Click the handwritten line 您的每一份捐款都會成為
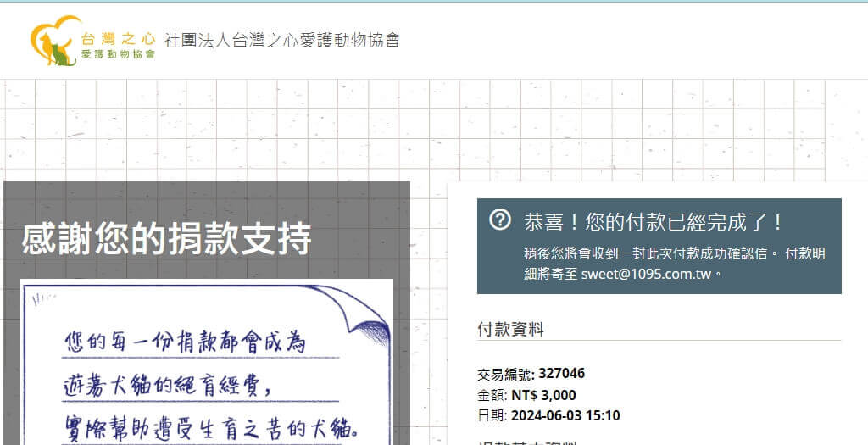The width and height of the screenshot is (868, 445). pos(184,343)
